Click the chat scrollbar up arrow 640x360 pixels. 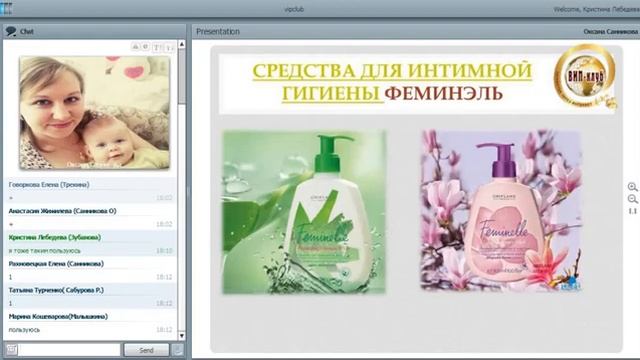point(182,44)
